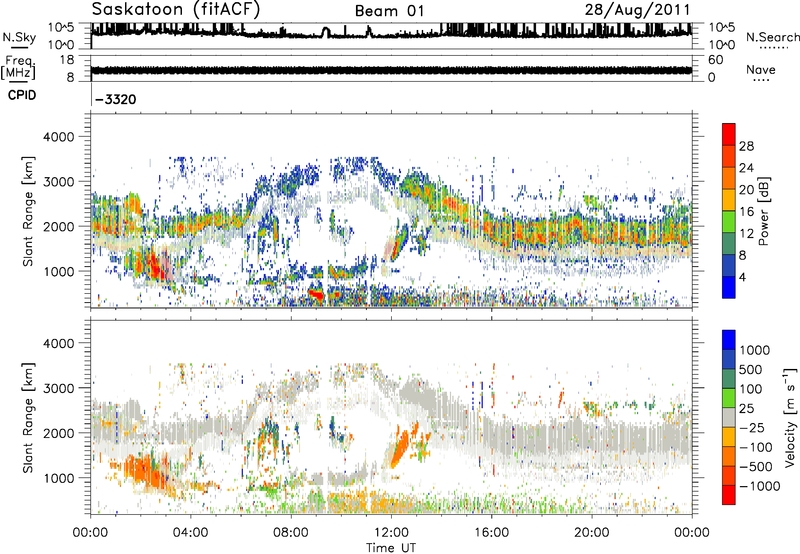Click the "Saskatoon (fitACF)" plot title
Screen dimensions: 800x554
176,9
